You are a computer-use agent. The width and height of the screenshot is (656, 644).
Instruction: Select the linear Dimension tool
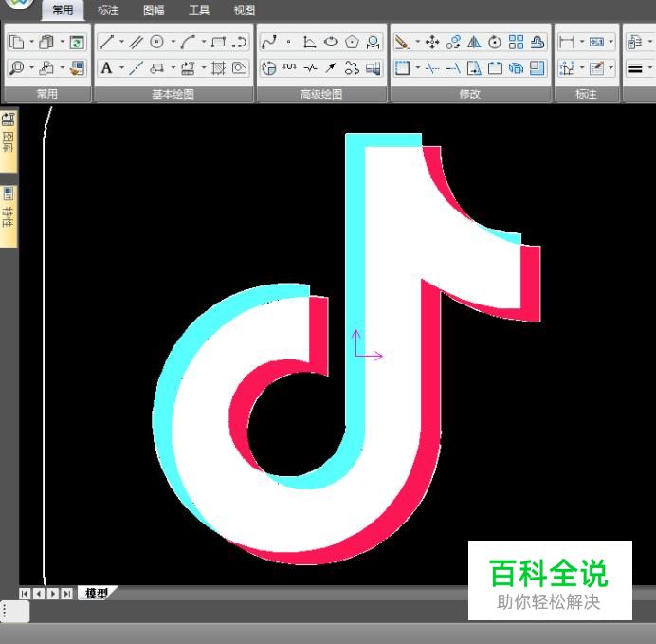[x=567, y=42]
